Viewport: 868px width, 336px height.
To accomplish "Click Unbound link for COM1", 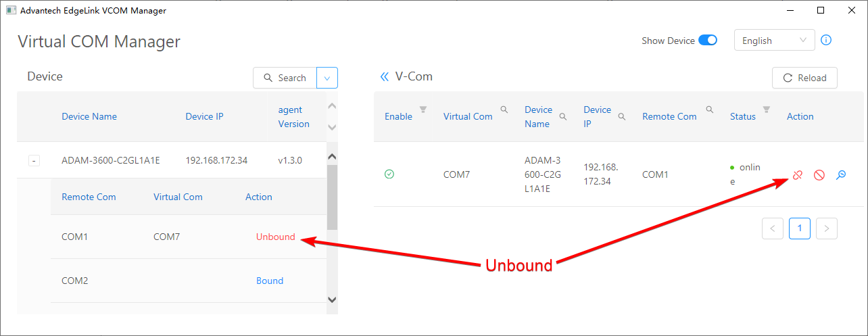I will tap(275, 237).
